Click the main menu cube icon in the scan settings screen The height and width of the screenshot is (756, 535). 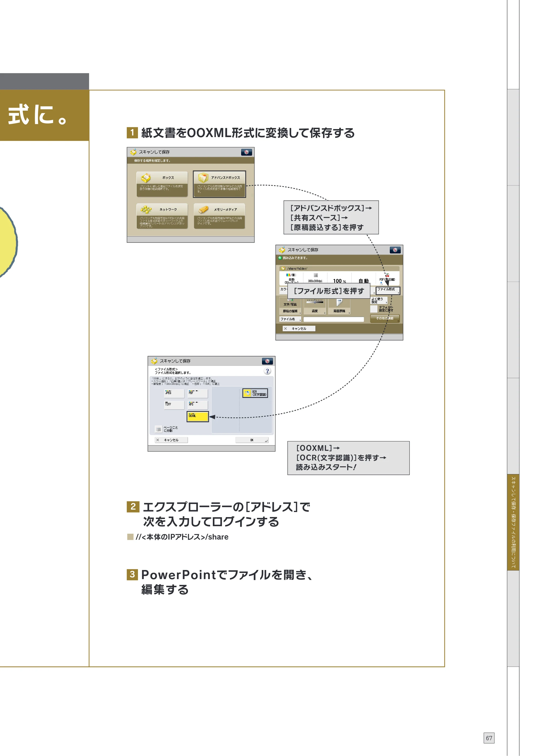395,250
